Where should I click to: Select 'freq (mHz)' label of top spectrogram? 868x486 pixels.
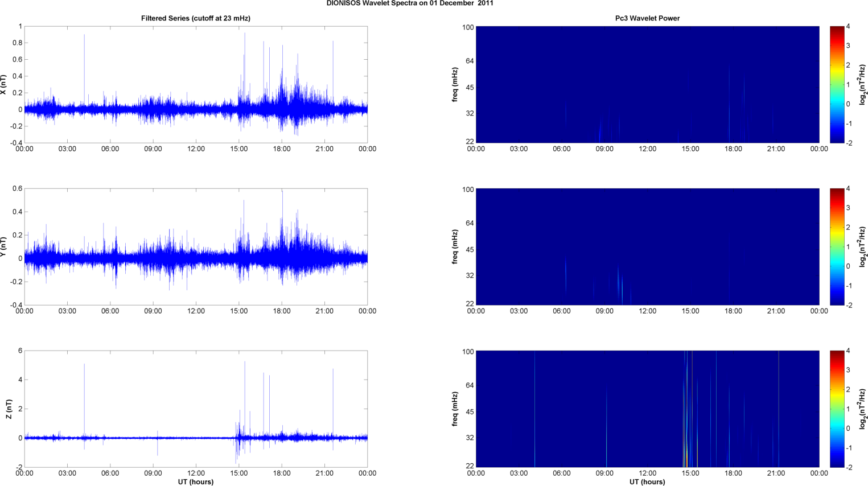tap(455, 85)
